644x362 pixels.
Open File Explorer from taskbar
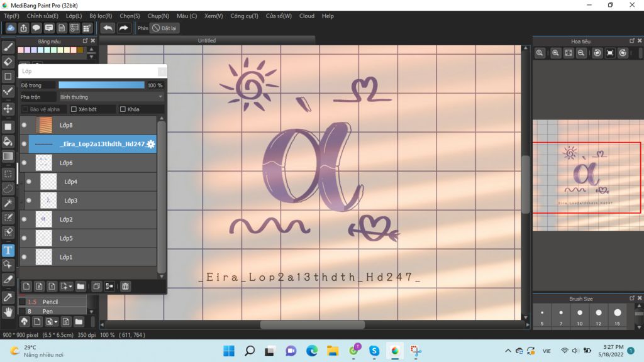(x=333, y=351)
